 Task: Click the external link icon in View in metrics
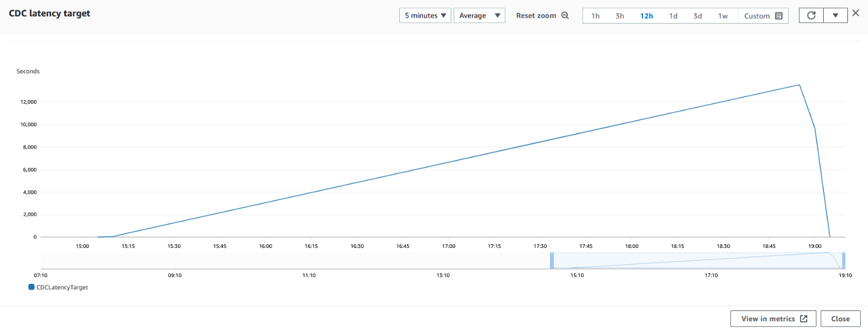[804, 319]
